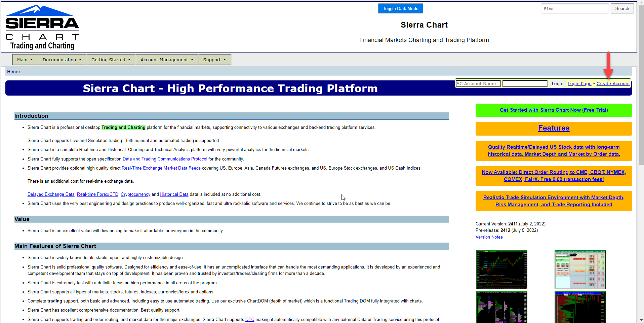Open the Account Management menu
Screen dimensions: 644x323
click(167, 60)
